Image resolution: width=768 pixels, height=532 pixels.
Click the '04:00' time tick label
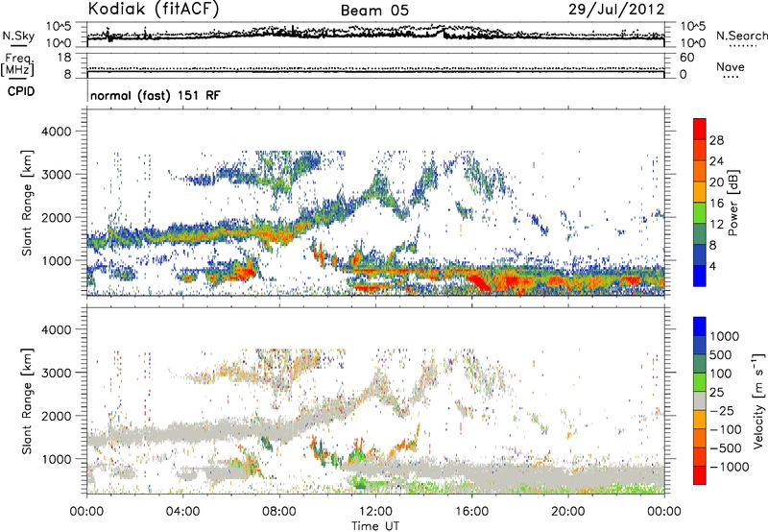coord(182,512)
